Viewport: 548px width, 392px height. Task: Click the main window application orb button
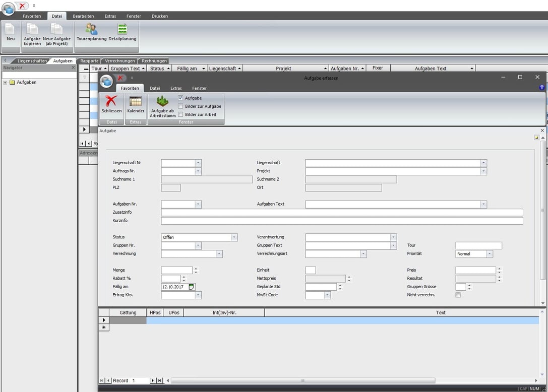8,9
